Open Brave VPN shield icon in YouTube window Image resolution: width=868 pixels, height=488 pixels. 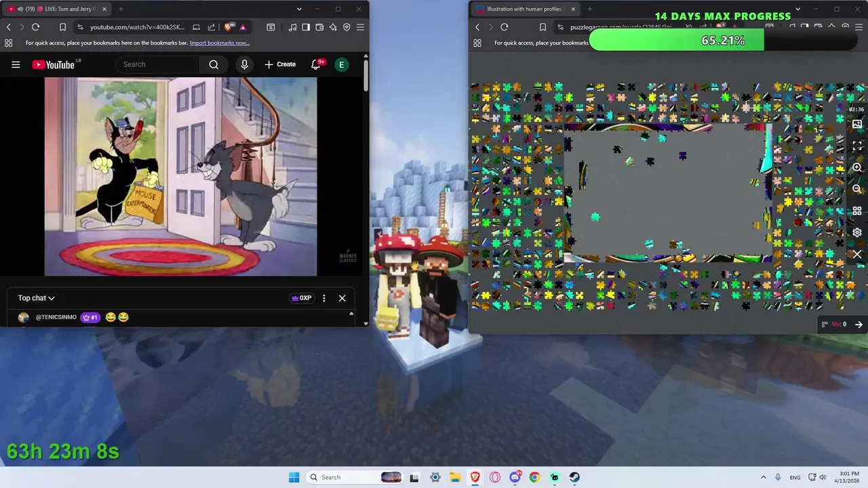tap(347, 27)
